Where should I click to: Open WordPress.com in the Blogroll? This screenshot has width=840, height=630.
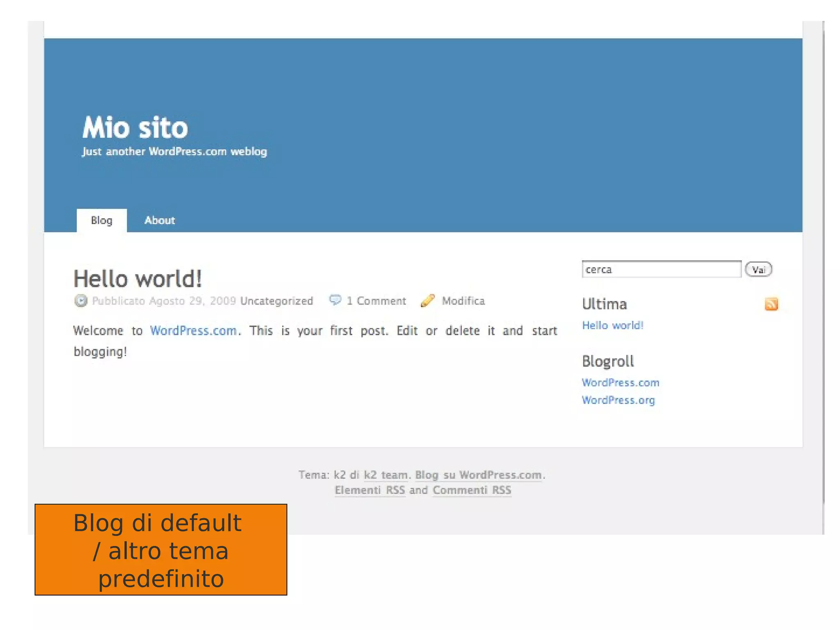pyautogui.click(x=621, y=383)
